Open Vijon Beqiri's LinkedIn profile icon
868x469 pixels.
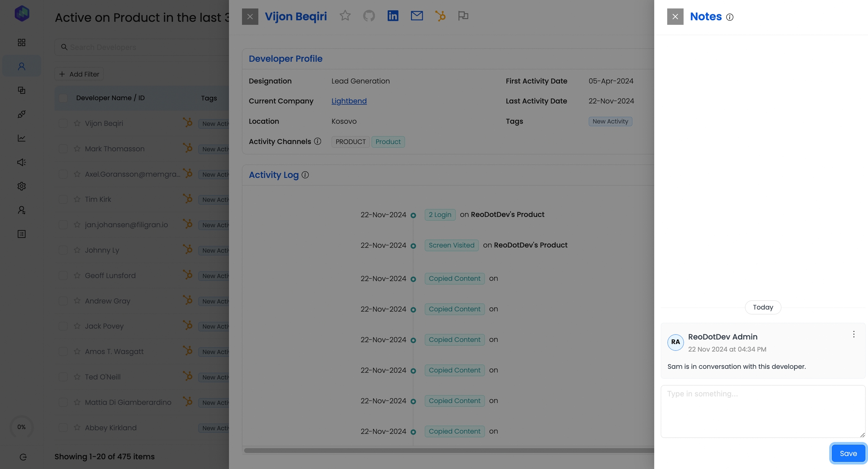393,16
